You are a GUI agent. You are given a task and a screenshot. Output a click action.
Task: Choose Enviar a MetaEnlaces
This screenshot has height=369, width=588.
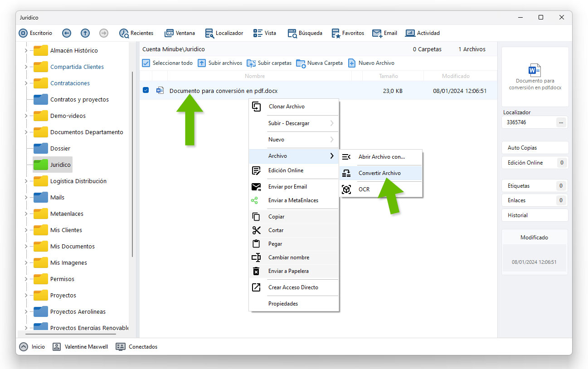click(294, 200)
